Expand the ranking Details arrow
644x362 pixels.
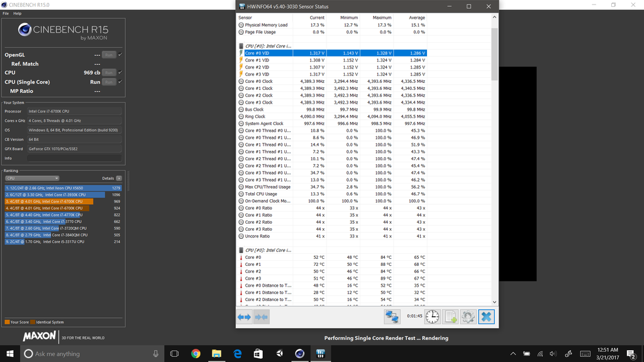[x=119, y=178]
